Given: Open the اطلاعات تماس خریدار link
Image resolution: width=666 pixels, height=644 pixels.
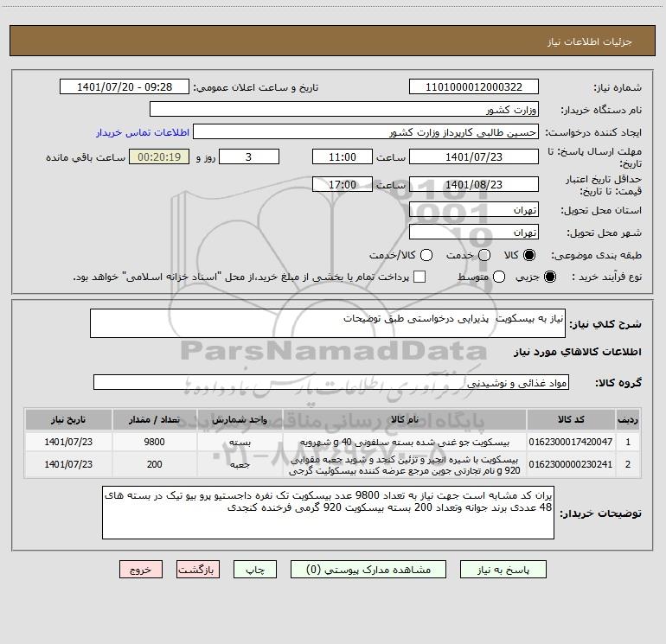Looking at the screenshot, I should (x=143, y=132).
